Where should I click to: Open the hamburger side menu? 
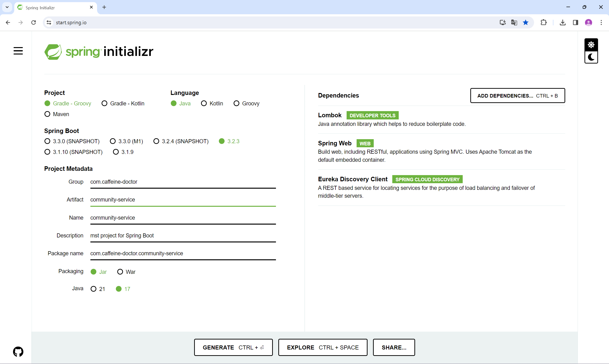coord(18,51)
